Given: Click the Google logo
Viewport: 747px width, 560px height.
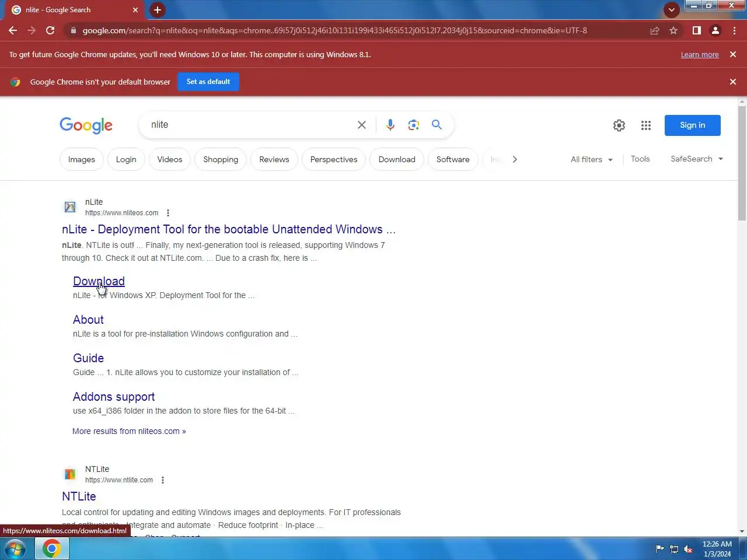Looking at the screenshot, I should point(86,125).
